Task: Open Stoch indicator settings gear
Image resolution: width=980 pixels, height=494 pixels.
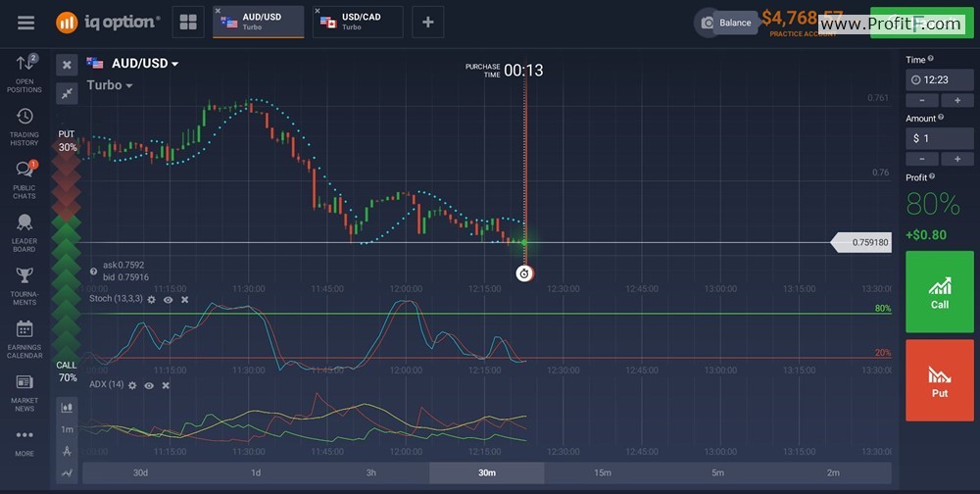Action: point(151,300)
